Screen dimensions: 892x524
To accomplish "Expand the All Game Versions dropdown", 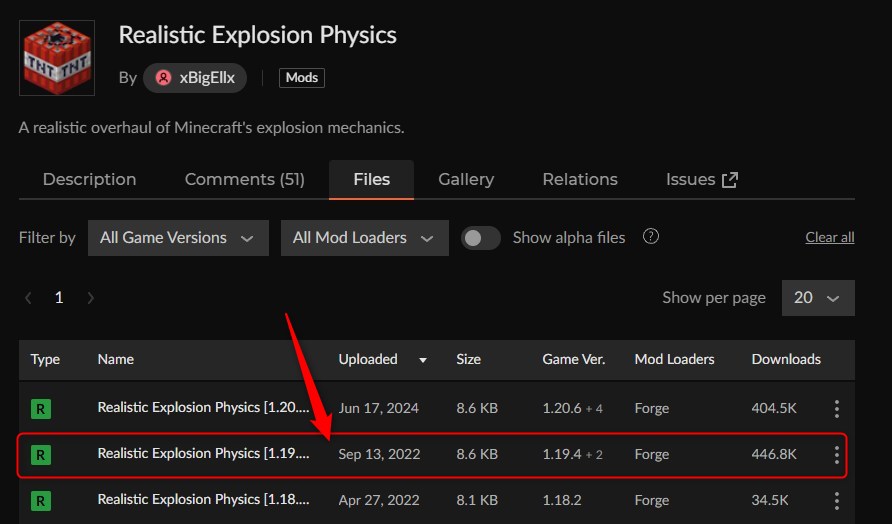I will 178,238.
